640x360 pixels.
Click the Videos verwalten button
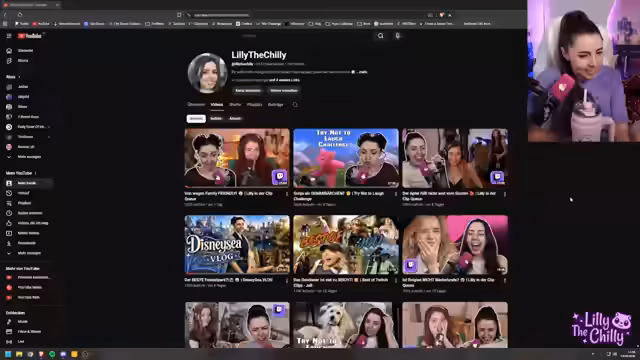tap(284, 91)
